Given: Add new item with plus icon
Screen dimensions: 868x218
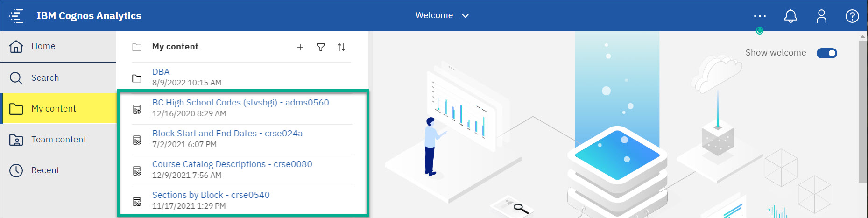Looking at the screenshot, I should click(x=300, y=47).
